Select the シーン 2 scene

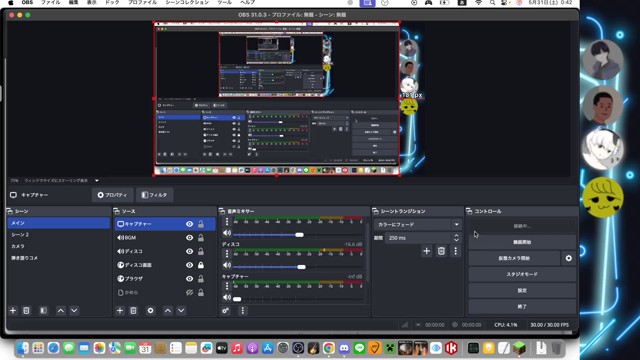(59, 235)
